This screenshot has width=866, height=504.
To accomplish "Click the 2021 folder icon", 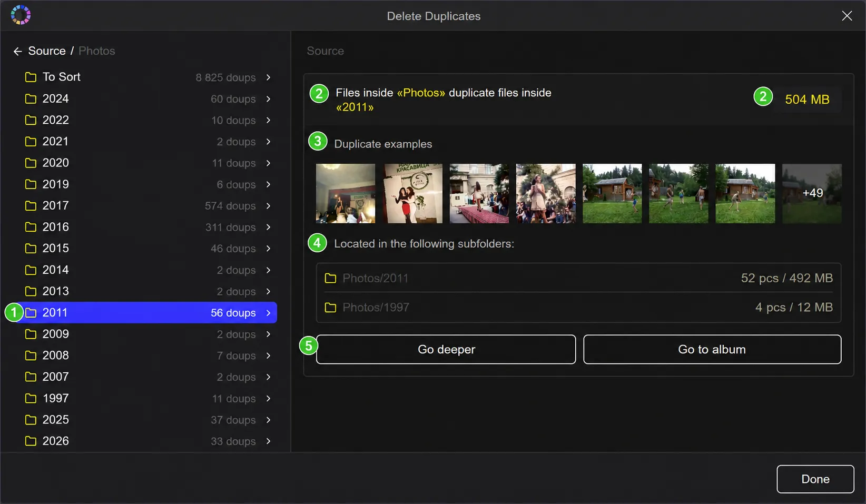I will (31, 142).
